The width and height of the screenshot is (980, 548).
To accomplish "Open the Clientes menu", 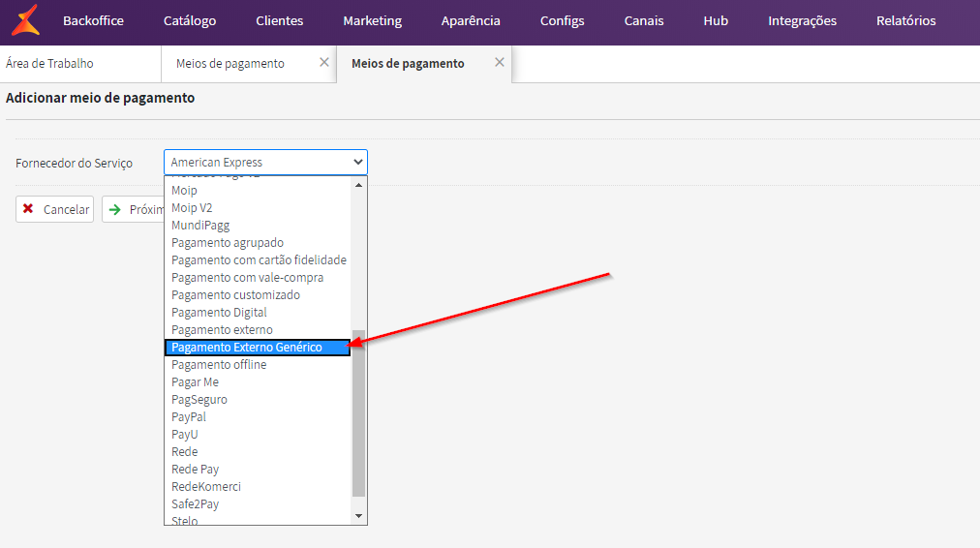I will point(279,20).
